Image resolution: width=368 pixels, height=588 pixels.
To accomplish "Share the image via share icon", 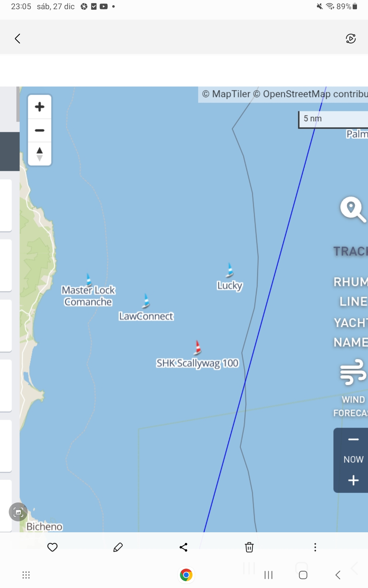I will pyautogui.click(x=183, y=547).
